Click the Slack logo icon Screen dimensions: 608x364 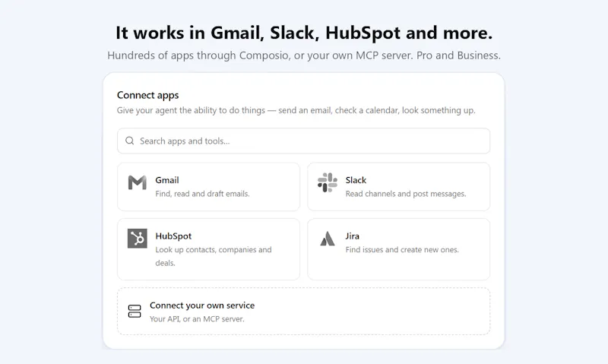point(328,182)
